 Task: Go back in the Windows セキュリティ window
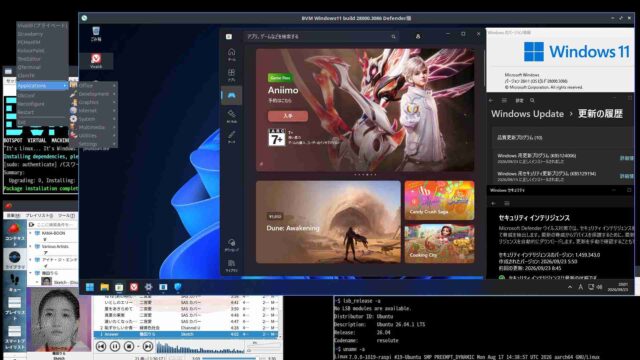(493, 203)
